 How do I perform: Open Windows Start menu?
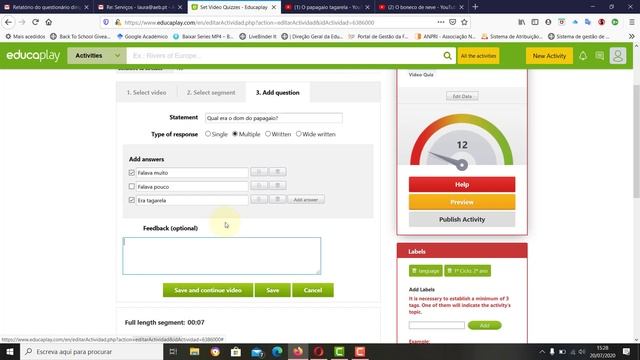click(10, 351)
